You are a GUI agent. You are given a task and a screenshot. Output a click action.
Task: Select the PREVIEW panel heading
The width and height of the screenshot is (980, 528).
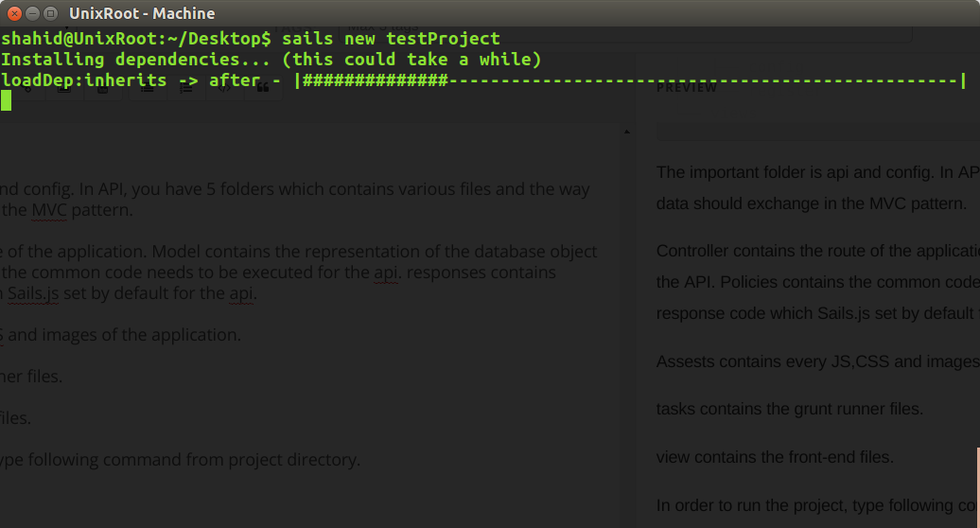[x=687, y=87]
